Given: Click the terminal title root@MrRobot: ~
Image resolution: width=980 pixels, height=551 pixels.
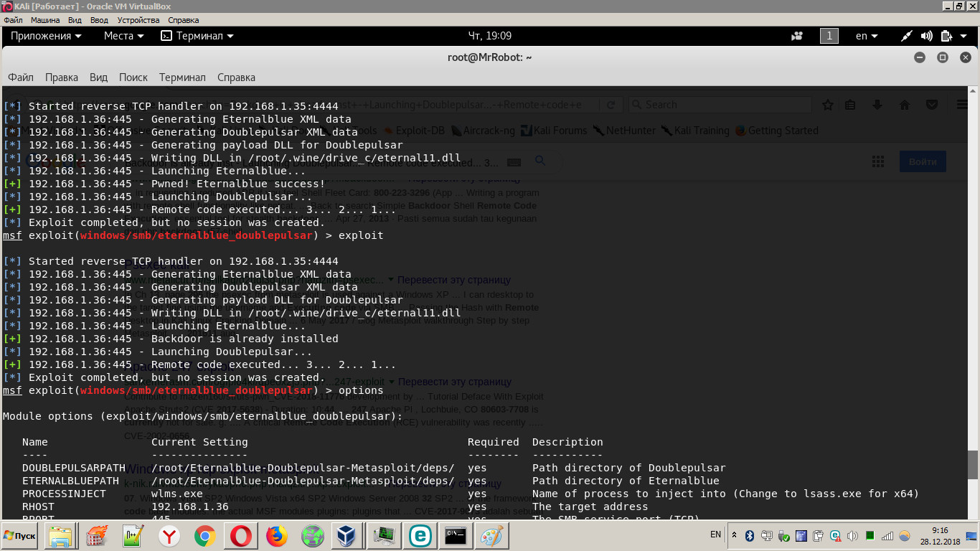Looking at the screenshot, I should 489,57.
